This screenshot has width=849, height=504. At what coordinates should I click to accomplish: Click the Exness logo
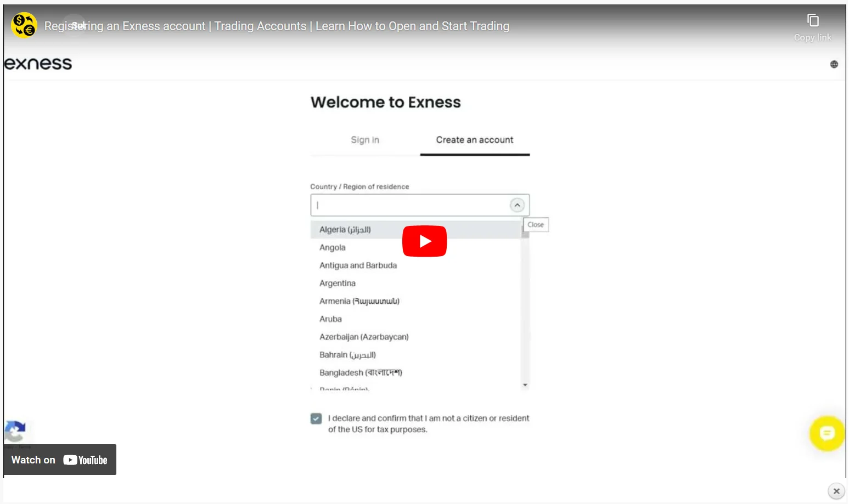38,64
